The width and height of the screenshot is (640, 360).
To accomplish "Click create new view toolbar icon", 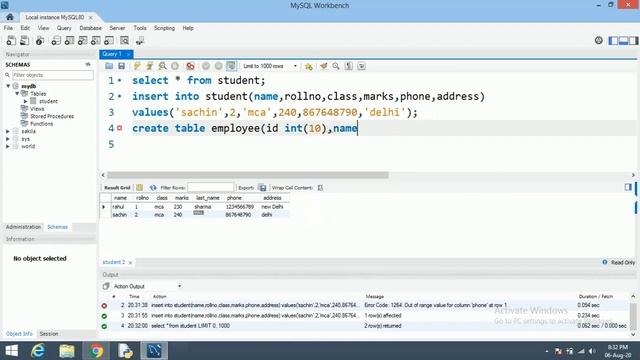I will pos(82,40).
